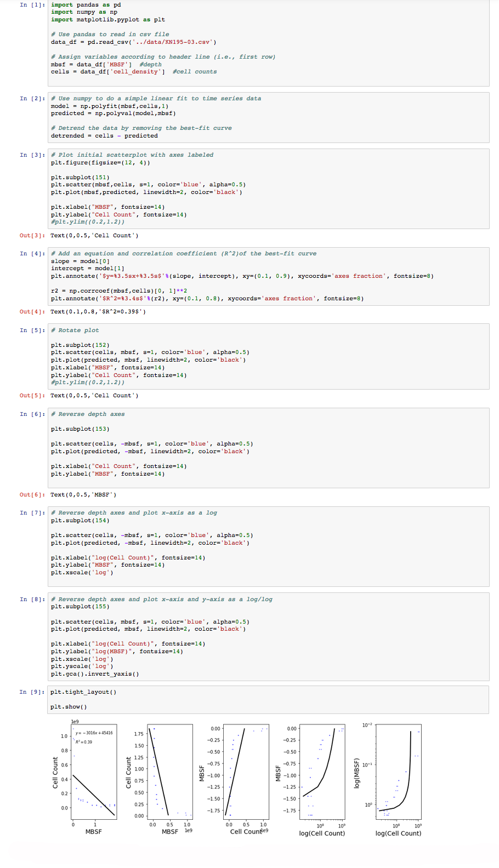Click the Out[6] MBSF text output
This screenshot has width=499, height=868.
[x=83, y=495]
